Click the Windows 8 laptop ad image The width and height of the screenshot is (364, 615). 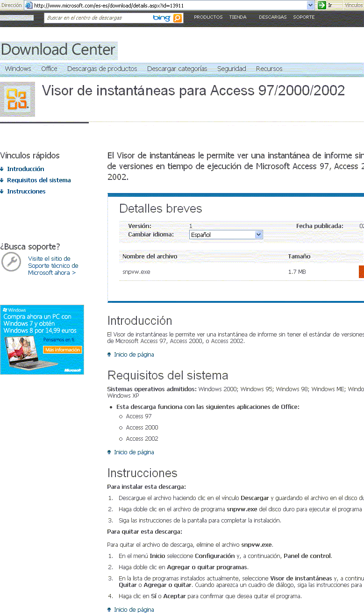(42, 339)
